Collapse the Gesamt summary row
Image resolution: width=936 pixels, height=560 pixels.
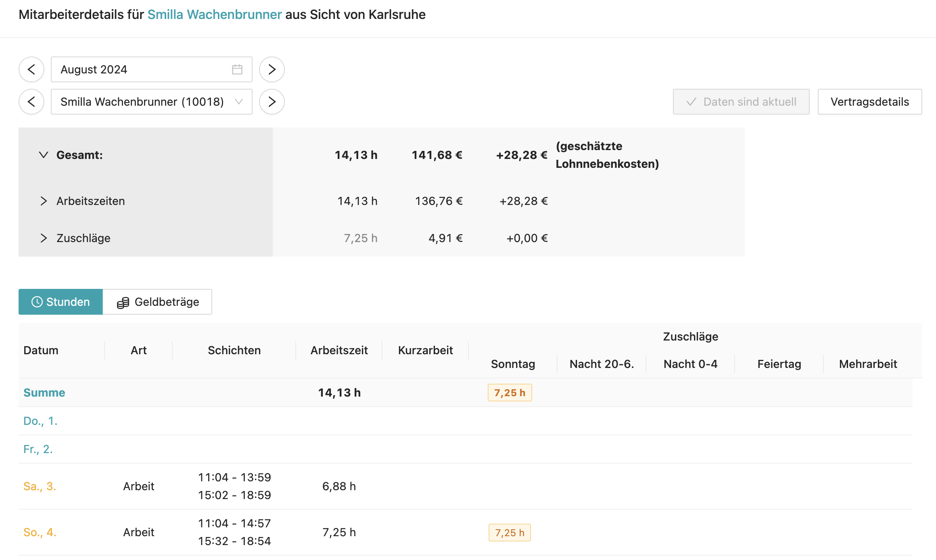pyautogui.click(x=44, y=155)
